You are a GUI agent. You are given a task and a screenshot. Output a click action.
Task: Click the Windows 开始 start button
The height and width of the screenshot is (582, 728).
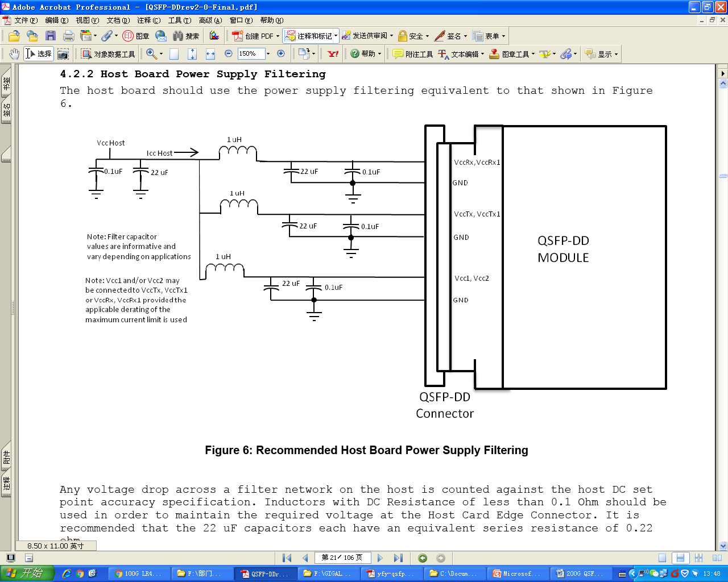point(27,573)
